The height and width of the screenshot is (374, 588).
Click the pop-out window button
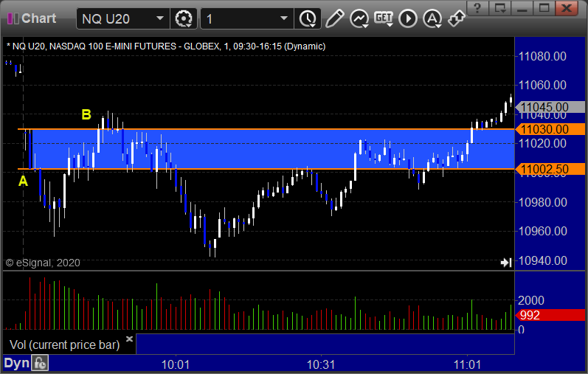[x=500, y=7]
